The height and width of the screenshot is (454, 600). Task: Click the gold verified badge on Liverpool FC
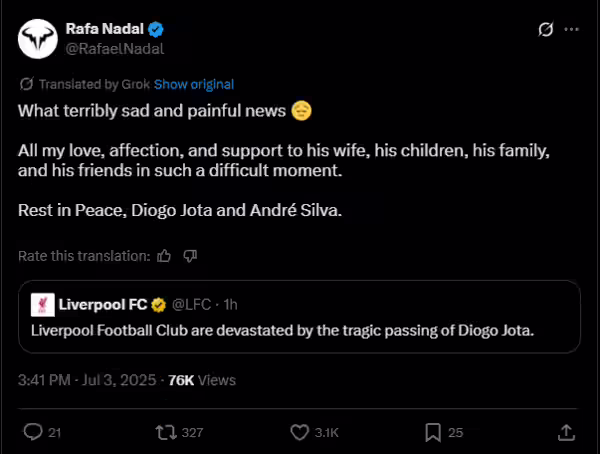point(158,305)
